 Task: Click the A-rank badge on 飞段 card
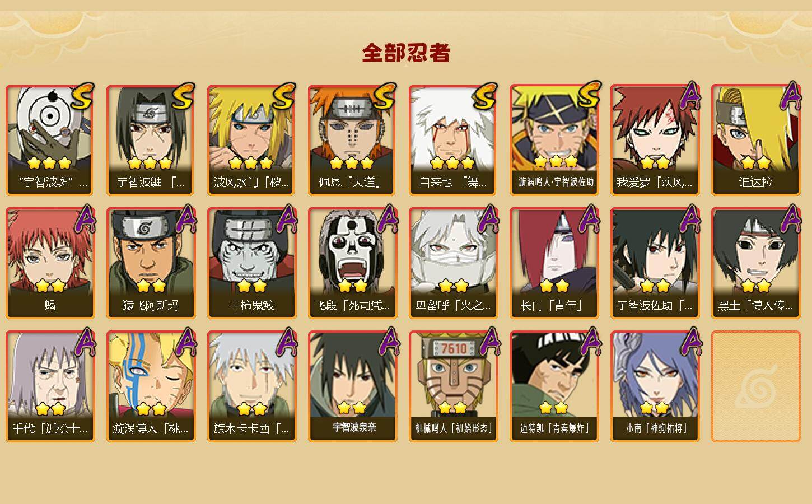pyautogui.click(x=387, y=219)
